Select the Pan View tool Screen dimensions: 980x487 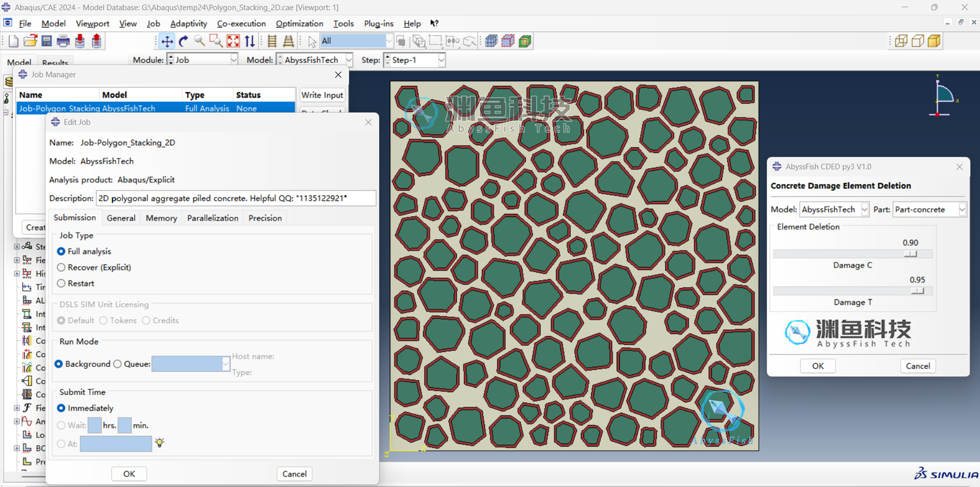coord(167,41)
